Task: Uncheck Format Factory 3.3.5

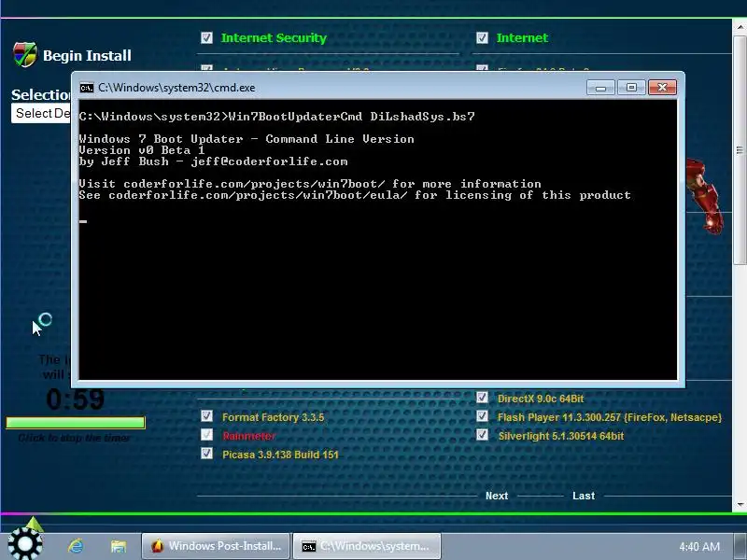Action: click(206, 416)
